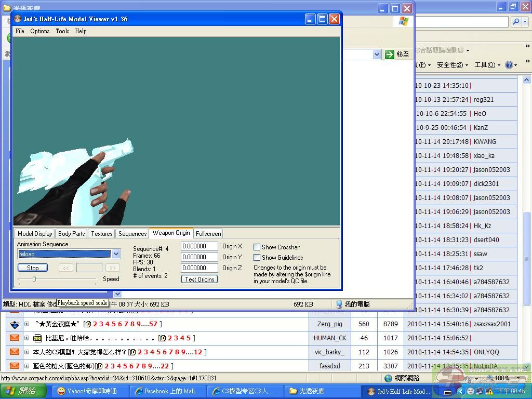Screen dimensions: 532x399
Task: Click the green go arrow beside 移至
Action: 390,54
